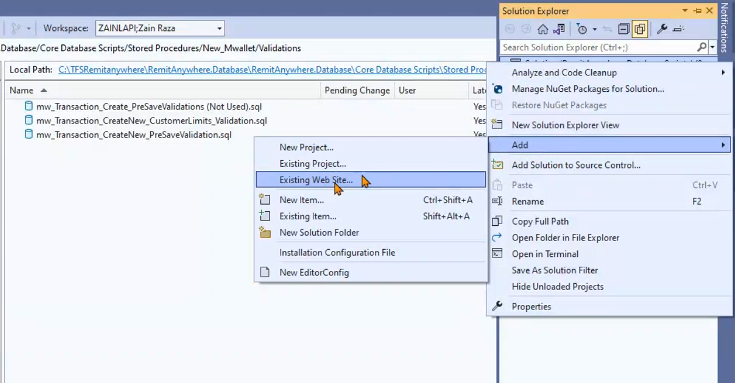The image size is (735, 383).
Task: Click the New EditorConfig document icon
Action: point(265,272)
